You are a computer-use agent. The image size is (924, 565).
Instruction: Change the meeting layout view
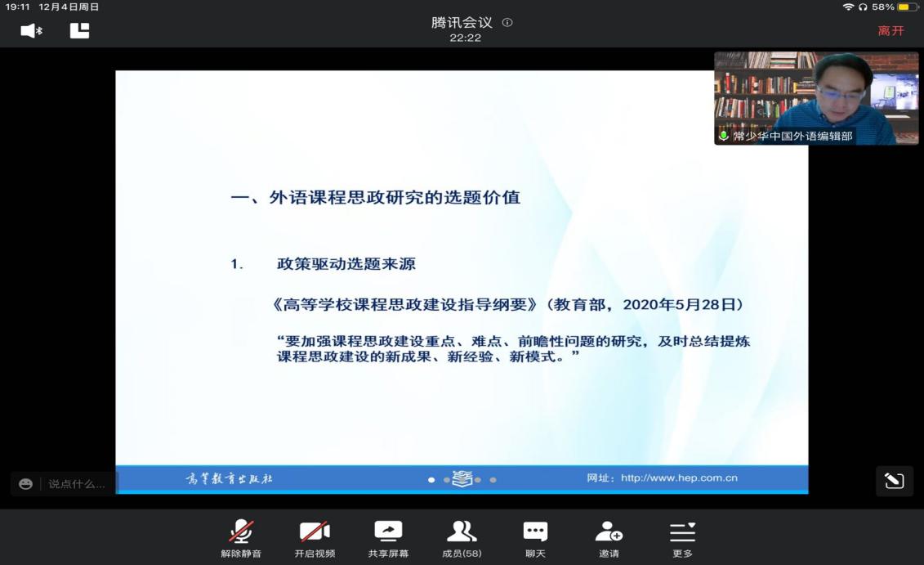click(x=79, y=31)
